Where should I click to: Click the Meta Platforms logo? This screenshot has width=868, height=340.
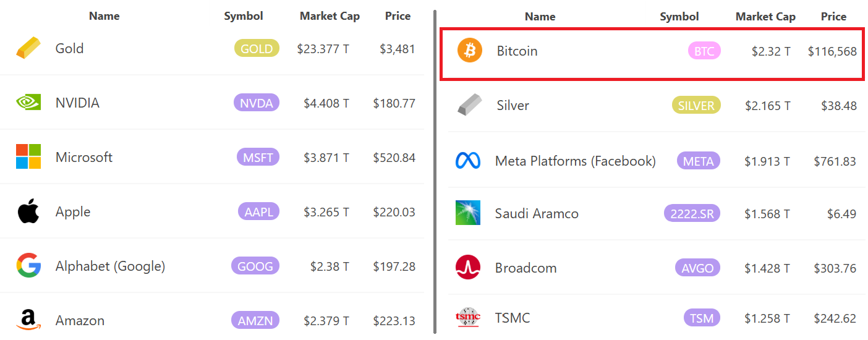click(468, 161)
